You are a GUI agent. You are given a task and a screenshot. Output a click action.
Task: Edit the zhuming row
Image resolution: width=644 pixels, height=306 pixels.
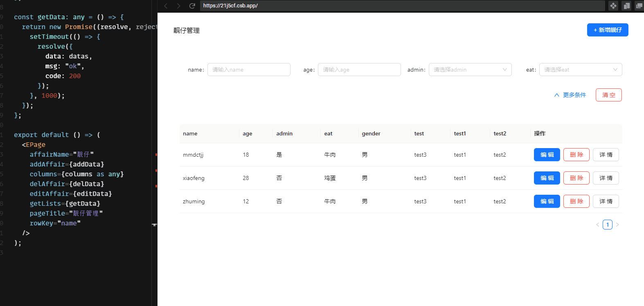coord(547,201)
